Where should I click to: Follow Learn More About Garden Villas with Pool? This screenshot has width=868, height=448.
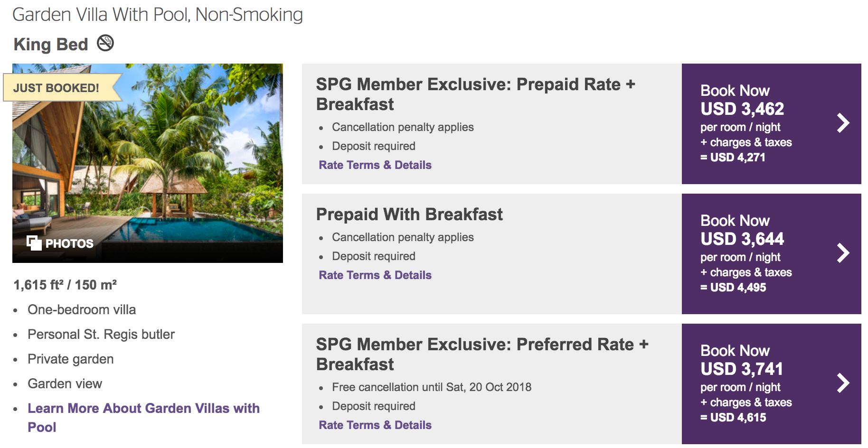(143, 409)
